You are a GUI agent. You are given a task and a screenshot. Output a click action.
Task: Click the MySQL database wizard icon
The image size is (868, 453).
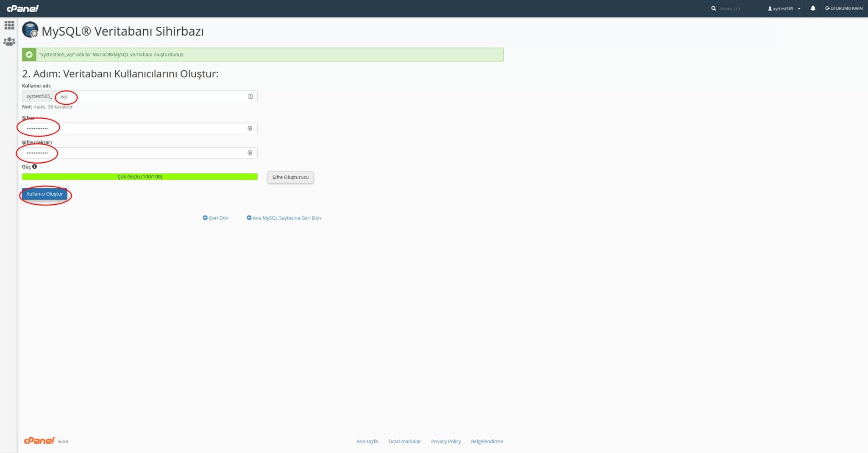point(30,30)
